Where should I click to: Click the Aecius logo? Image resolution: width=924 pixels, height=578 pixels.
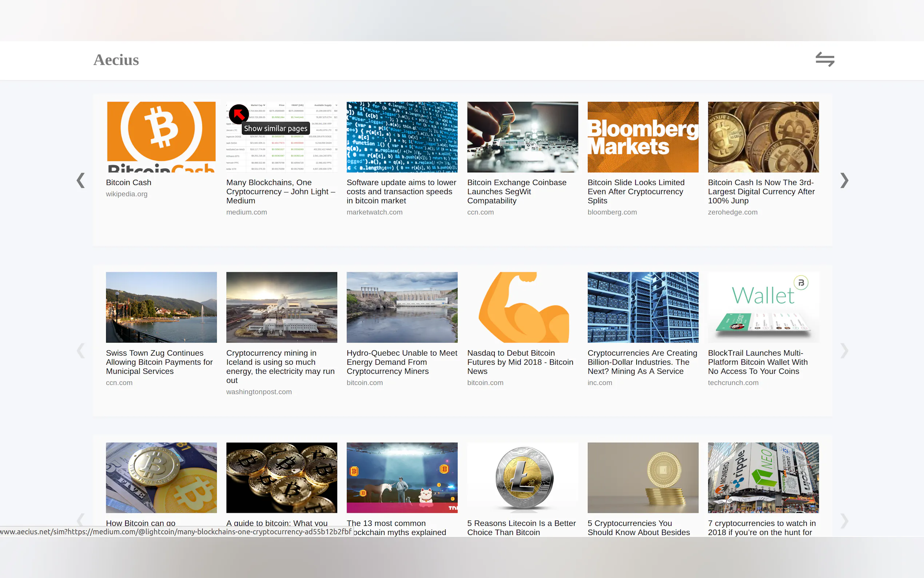tap(116, 60)
